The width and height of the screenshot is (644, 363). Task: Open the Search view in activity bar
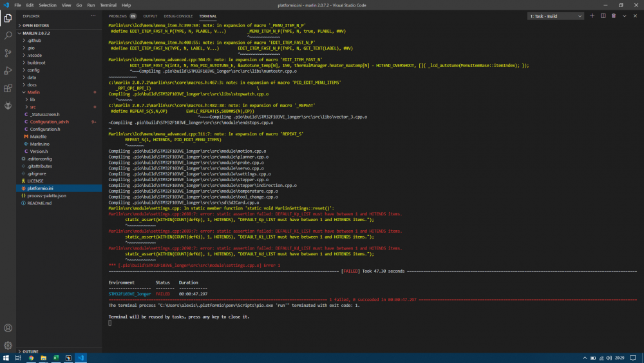pyautogui.click(x=8, y=35)
